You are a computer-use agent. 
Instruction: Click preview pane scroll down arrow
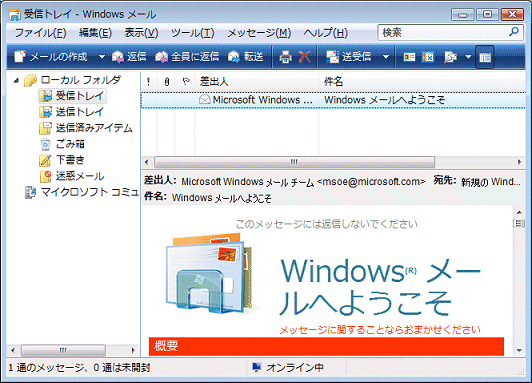(x=519, y=350)
